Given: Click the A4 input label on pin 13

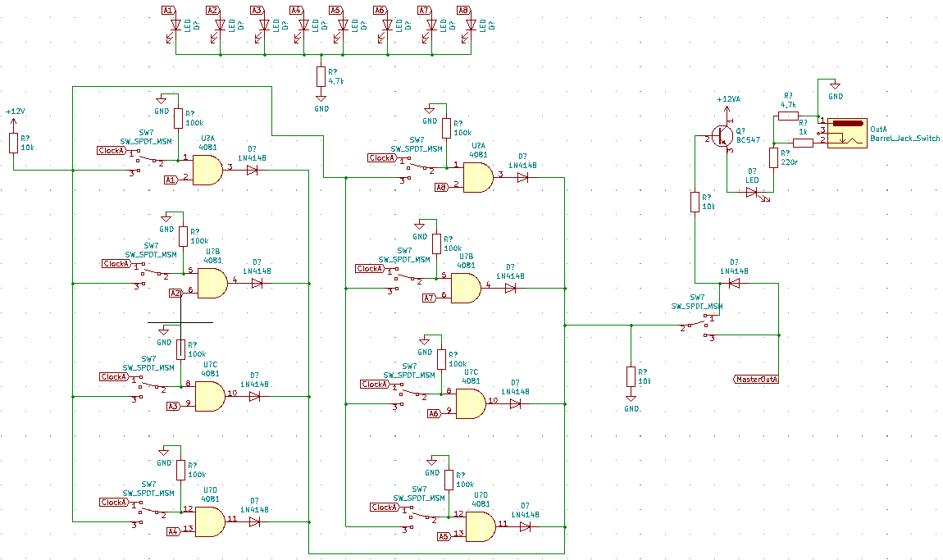Looking at the screenshot, I should 173,531.
